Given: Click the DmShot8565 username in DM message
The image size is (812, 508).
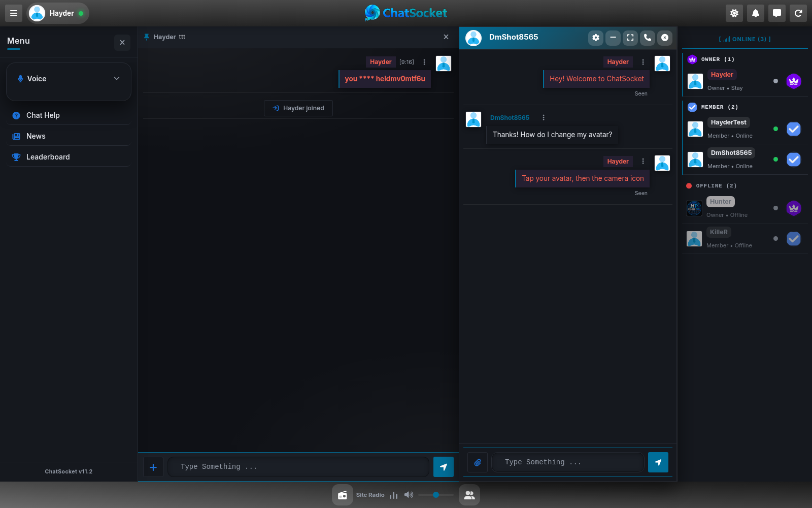Looking at the screenshot, I should [510, 118].
